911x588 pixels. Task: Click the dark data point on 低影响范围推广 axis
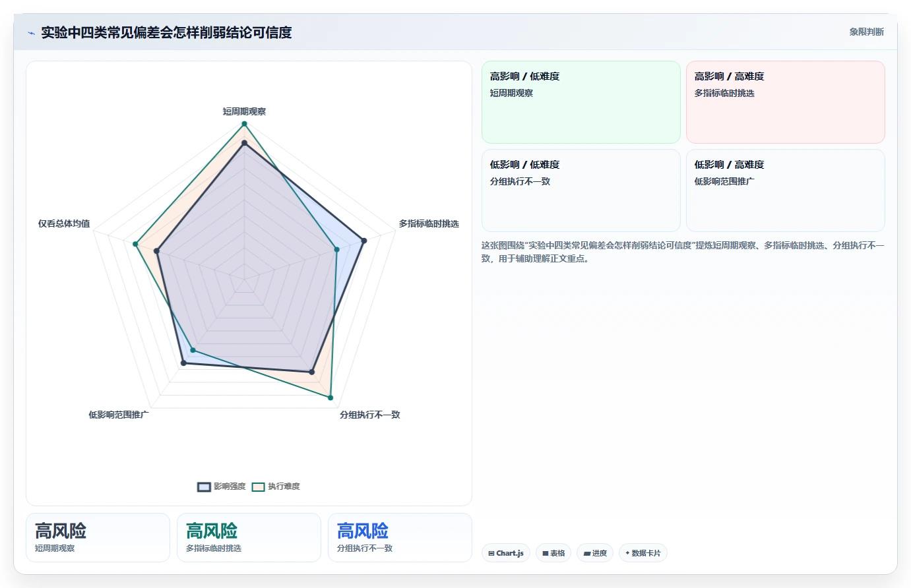point(183,363)
